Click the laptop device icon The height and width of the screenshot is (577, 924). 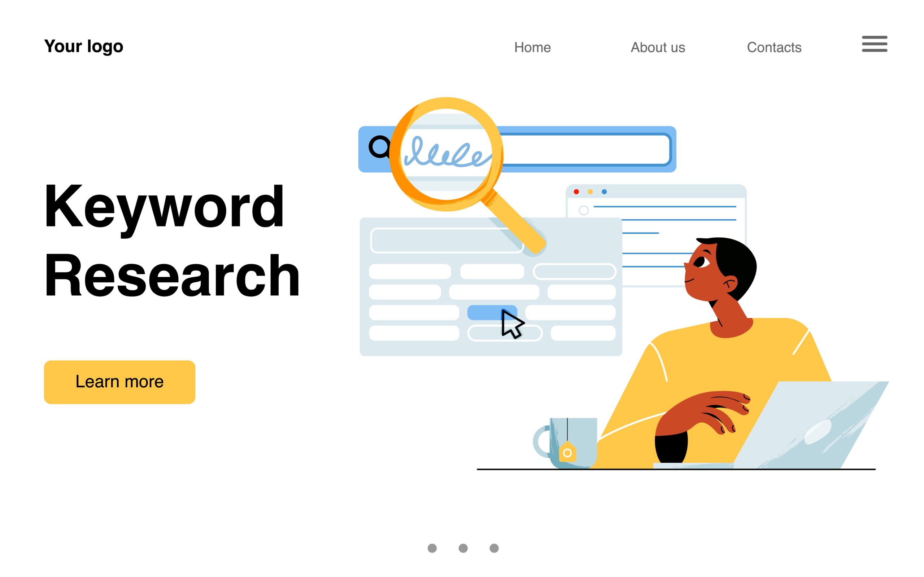tap(798, 432)
